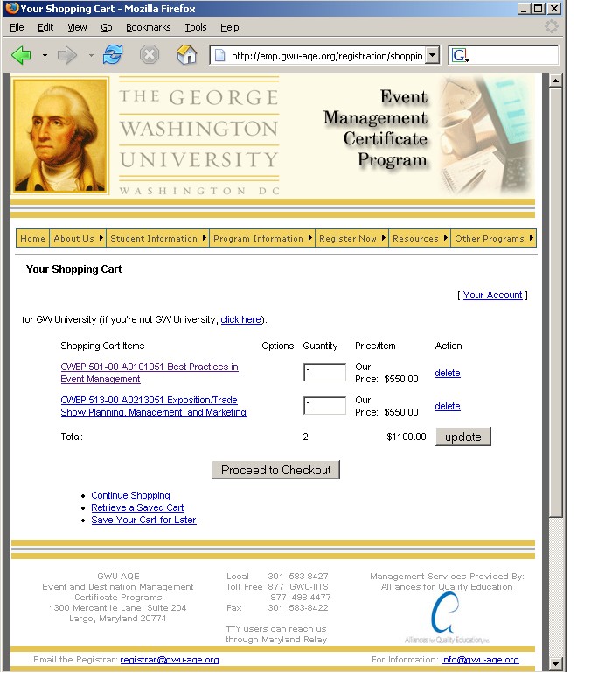The width and height of the screenshot is (612, 700).
Task: Click the quantity field for CWEP 513-00
Action: point(324,406)
